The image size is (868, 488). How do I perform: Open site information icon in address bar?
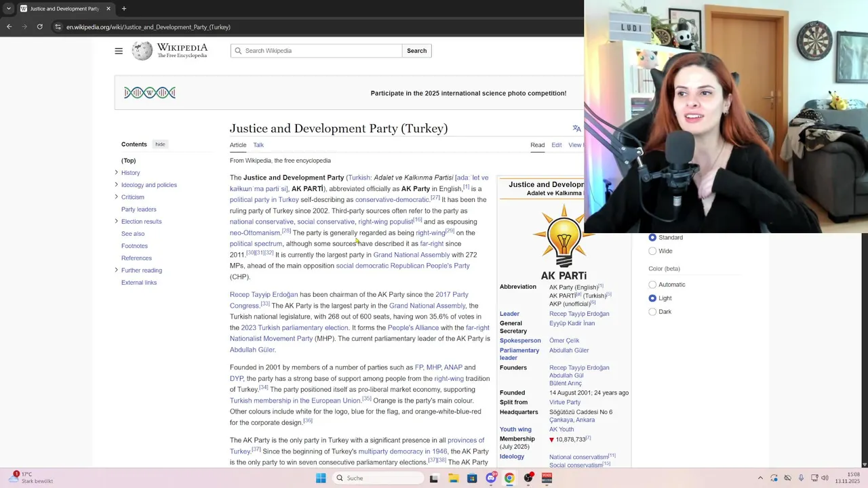tap(58, 27)
